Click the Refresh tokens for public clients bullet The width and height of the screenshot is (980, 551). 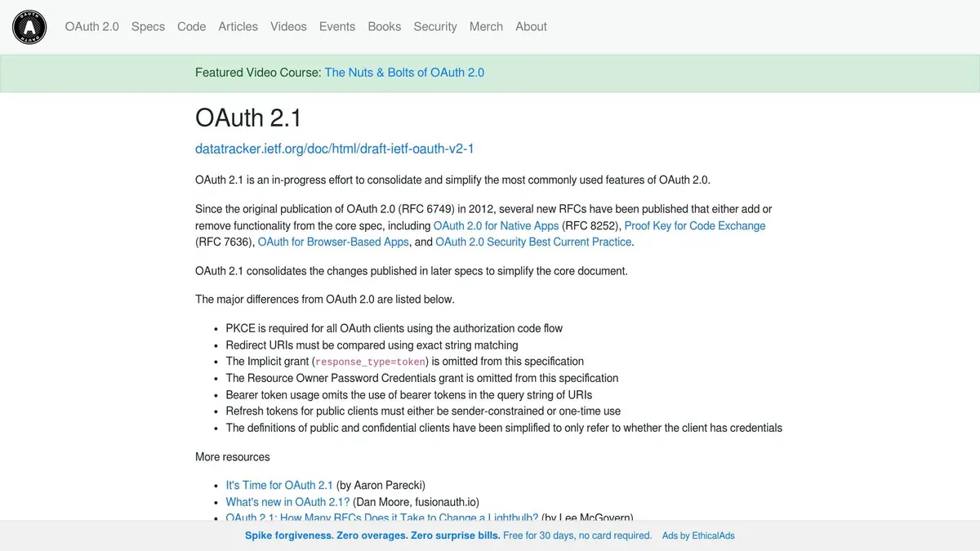point(423,411)
